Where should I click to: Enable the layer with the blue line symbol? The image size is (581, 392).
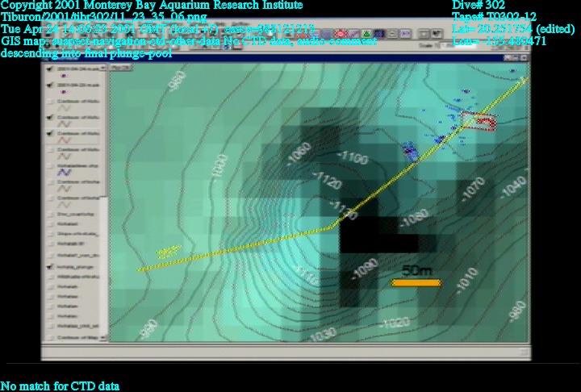50,166
